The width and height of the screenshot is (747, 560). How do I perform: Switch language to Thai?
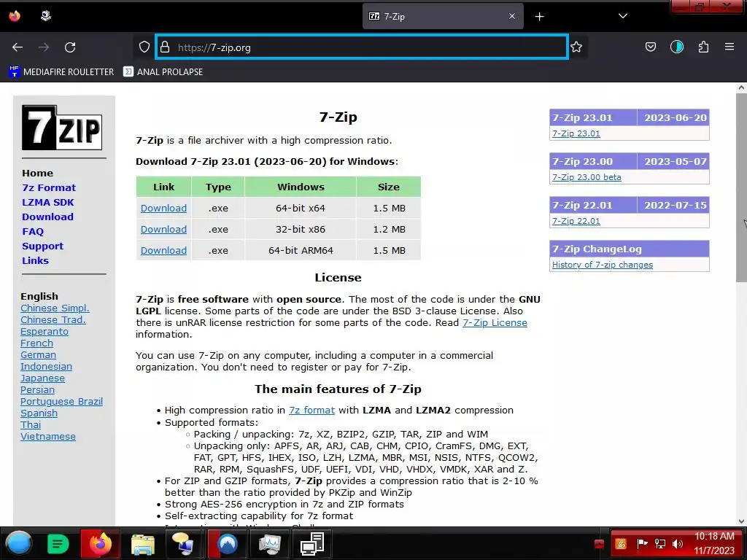pyautogui.click(x=31, y=425)
